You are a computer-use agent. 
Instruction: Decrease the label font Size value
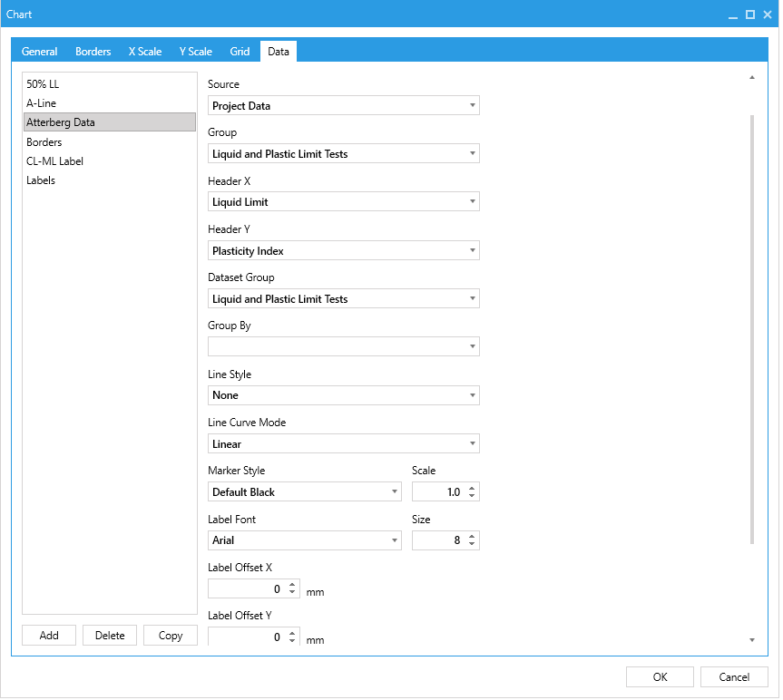click(472, 544)
